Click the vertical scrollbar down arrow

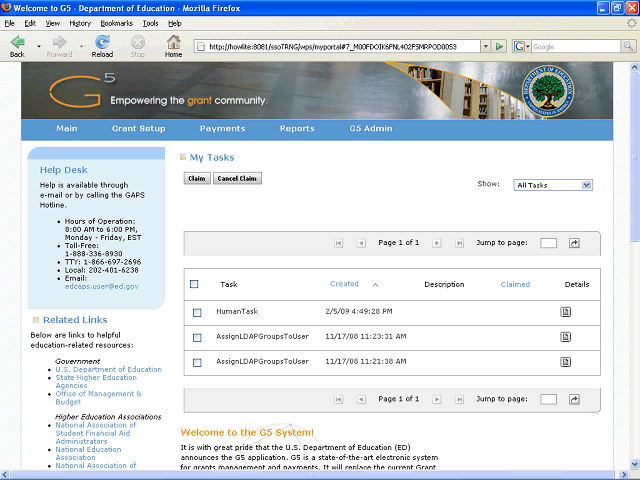coord(635,464)
